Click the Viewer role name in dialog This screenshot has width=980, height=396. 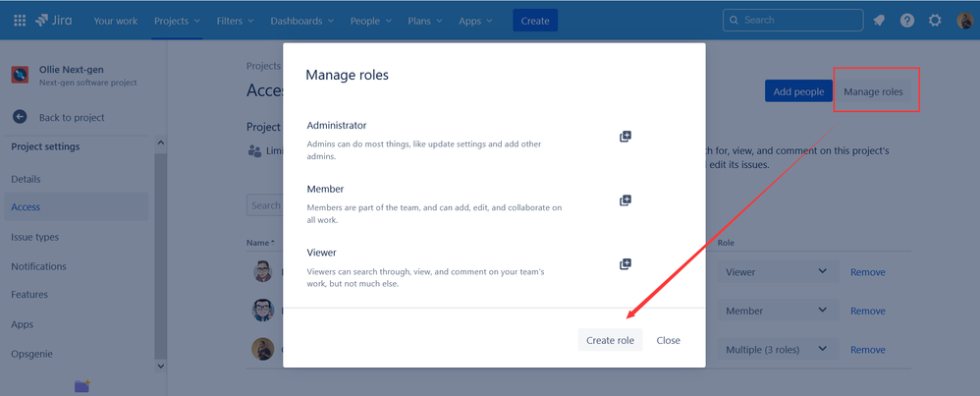click(321, 253)
